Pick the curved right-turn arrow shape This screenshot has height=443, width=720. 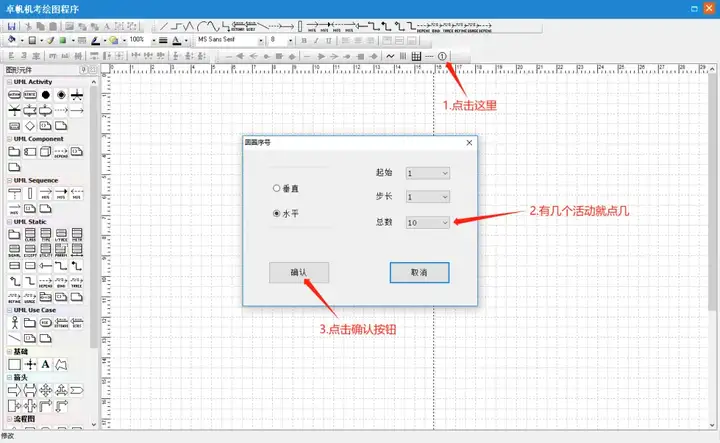click(x=45, y=406)
